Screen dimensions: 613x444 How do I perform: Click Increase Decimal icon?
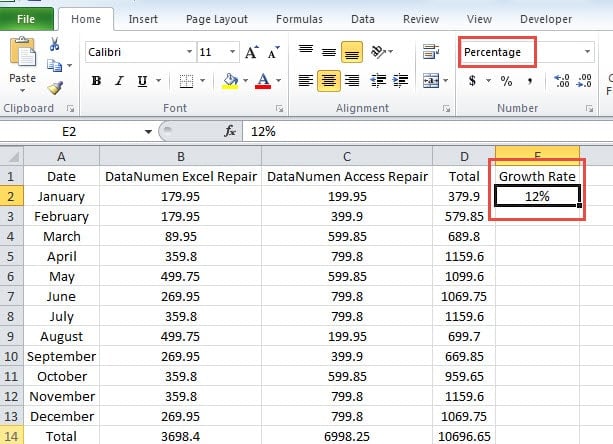[562, 81]
